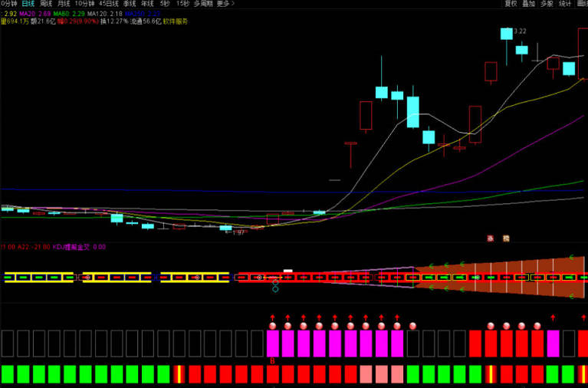
Task: Expand the 更多 periods list
Action: click(x=225, y=4)
